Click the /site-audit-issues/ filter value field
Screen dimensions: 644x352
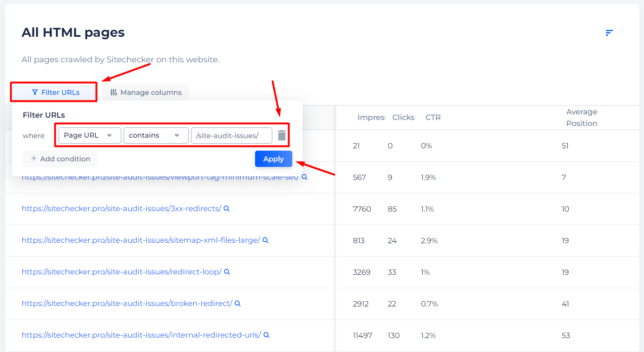coord(231,135)
